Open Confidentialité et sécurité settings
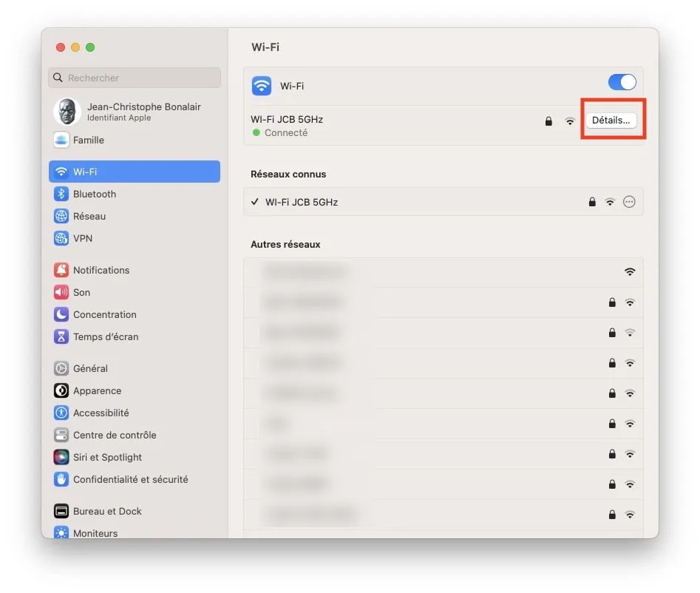 (135, 479)
